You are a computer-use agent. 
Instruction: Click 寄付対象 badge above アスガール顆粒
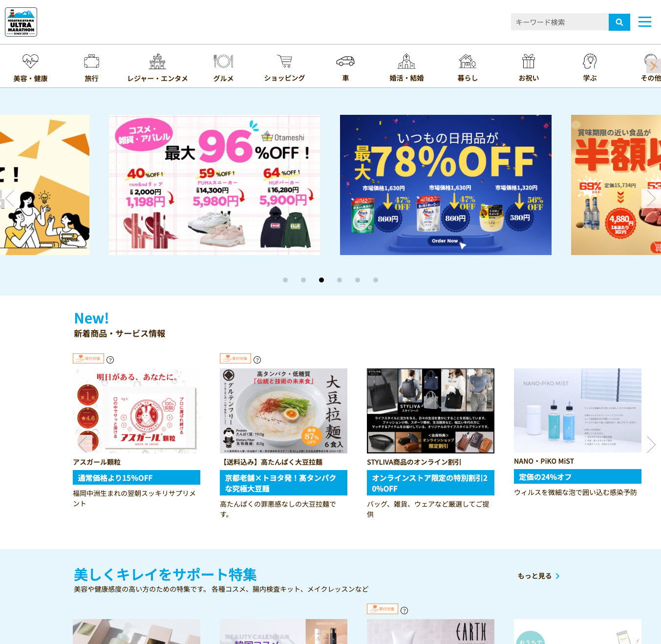(88, 359)
